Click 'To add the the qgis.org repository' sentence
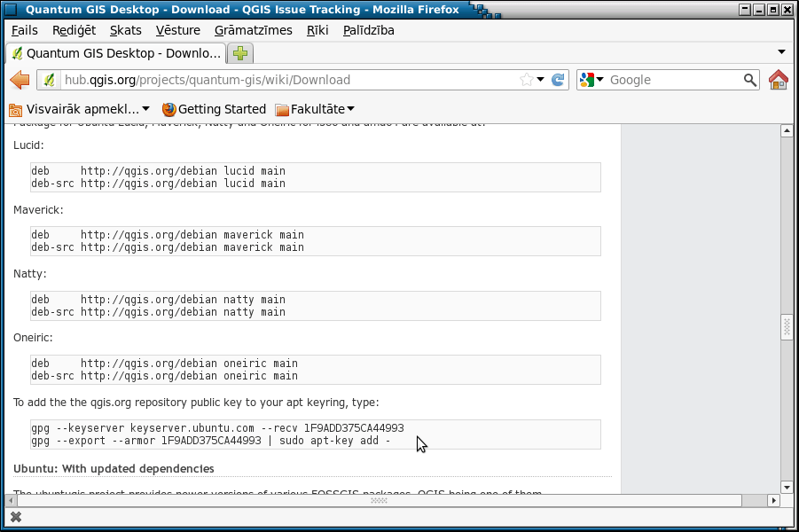The height and width of the screenshot is (532, 799). coord(196,403)
